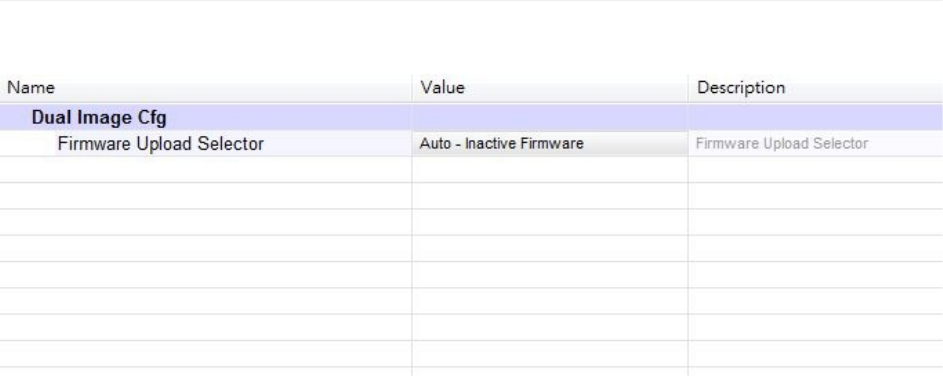Click the divider between Name and Value headers
Image resolution: width=943 pixels, height=376 pixels.
point(412,88)
